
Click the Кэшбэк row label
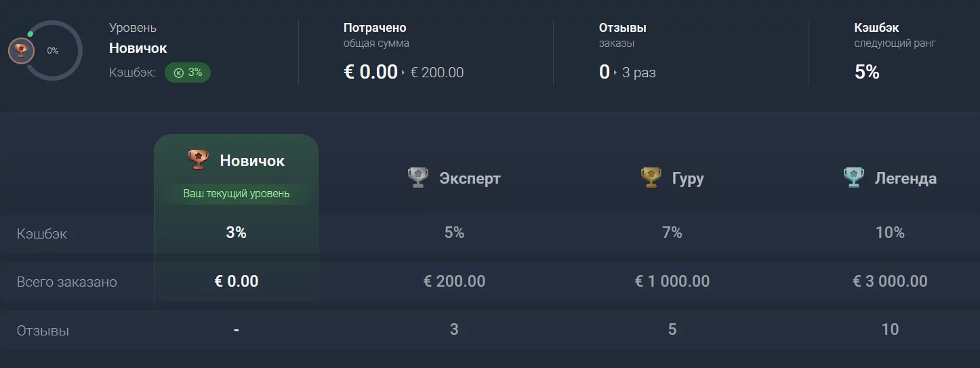pos(42,234)
